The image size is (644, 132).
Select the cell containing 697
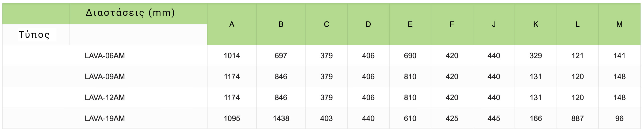click(x=281, y=56)
